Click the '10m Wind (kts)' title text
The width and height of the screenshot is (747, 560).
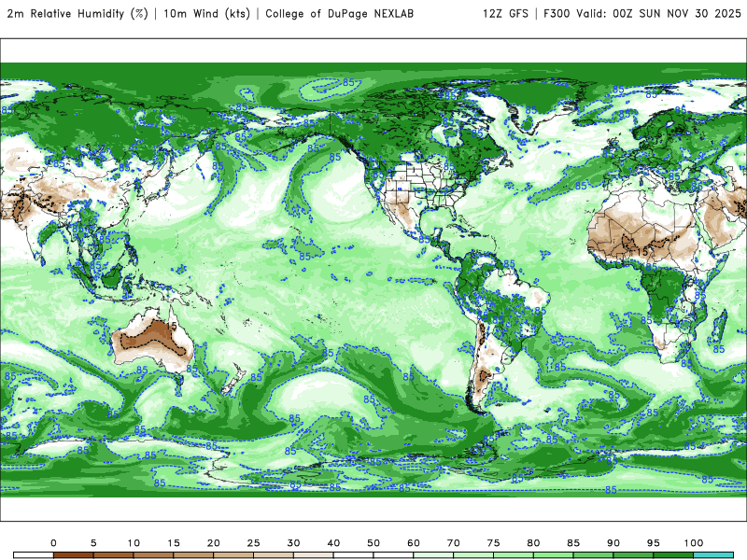coord(206,14)
